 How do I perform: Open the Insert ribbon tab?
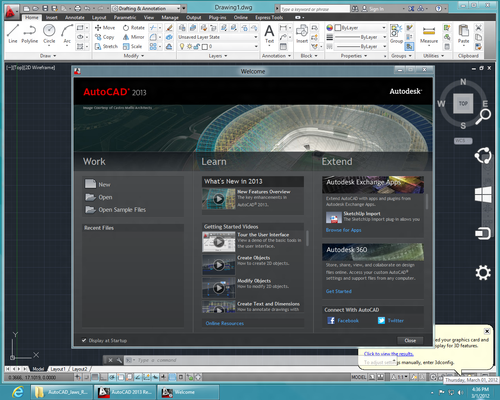(51, 17)
